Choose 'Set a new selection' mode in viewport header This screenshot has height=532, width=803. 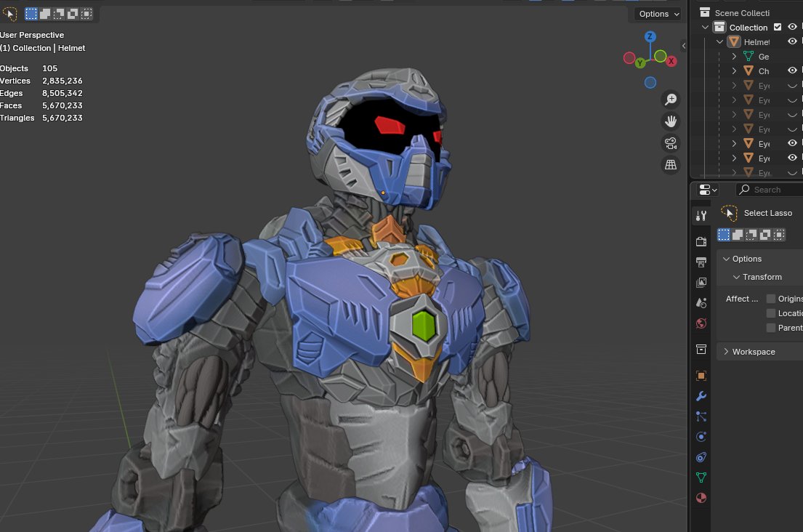(x=31, y=14)
